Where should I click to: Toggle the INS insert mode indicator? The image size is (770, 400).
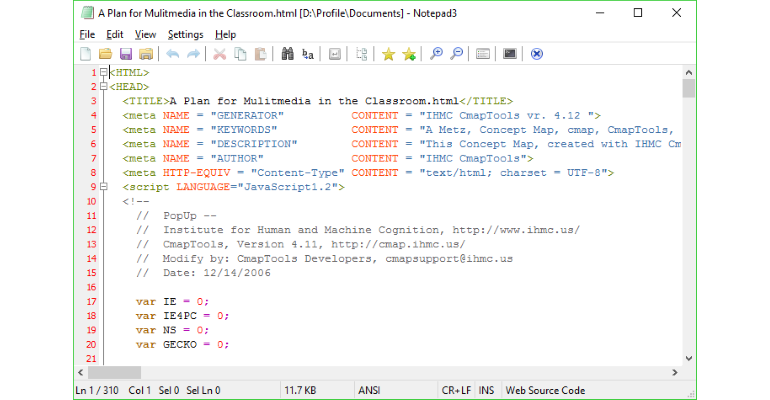486,390
